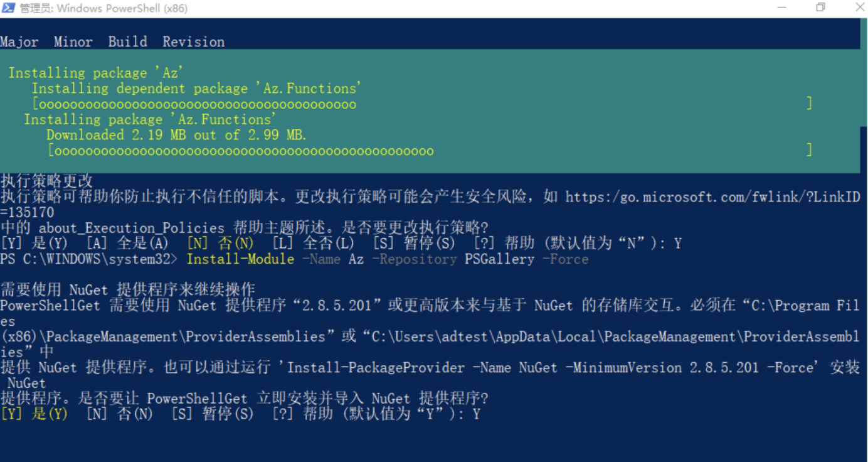Select [Y] 是(Y) in NuGet prompt
Image resolution: width=868 pixels, height=462 pixels.
[34, 414]
